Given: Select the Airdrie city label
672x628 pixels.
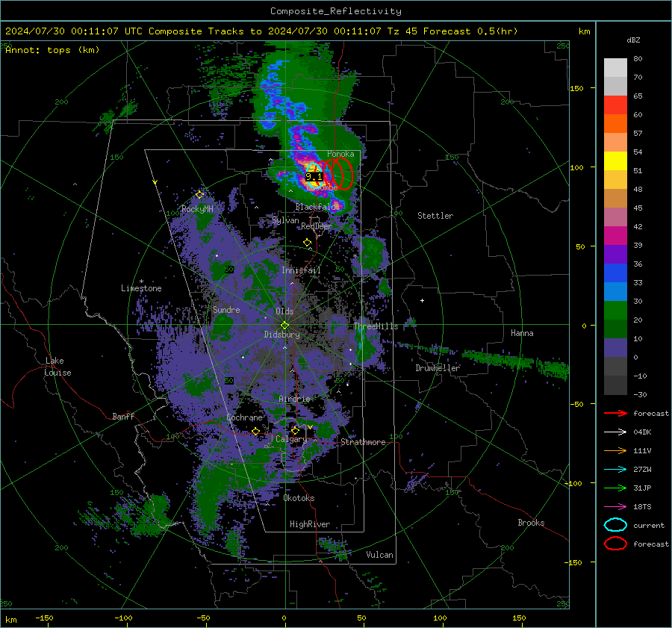Looking at the screenshot, I should (x=294, y=399).
